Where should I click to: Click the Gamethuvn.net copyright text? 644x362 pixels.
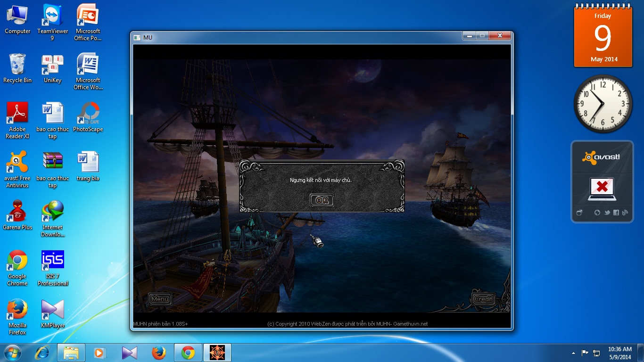click(347, 324)
